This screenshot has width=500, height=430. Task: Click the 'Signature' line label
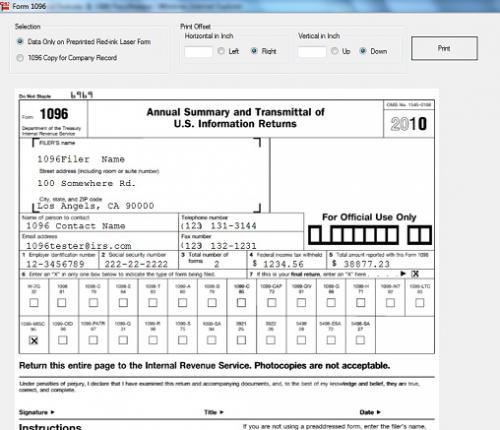(x=33, y=412)
